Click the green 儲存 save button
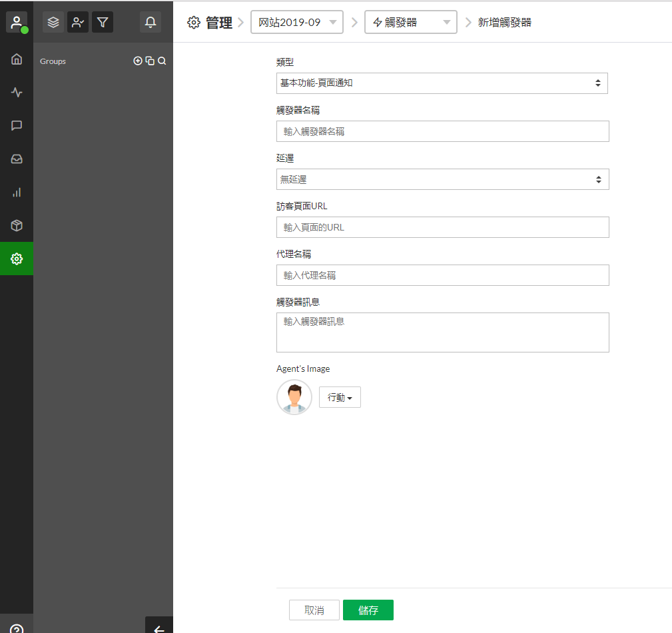 (368, 610)
